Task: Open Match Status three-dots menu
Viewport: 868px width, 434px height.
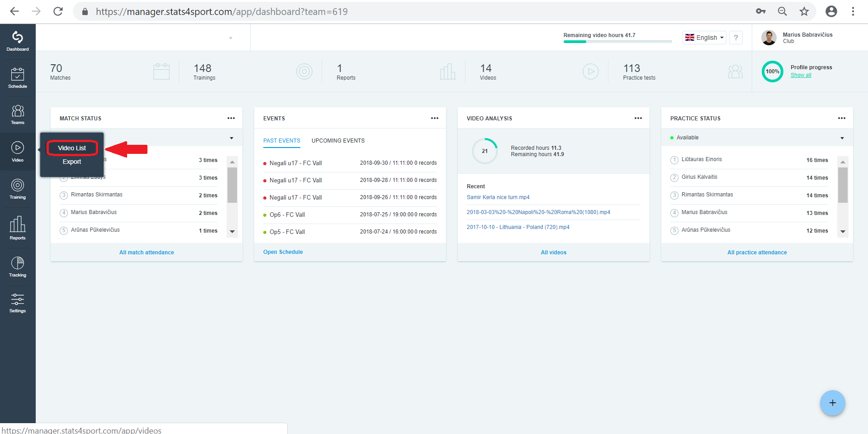Action: pos(231,118)
